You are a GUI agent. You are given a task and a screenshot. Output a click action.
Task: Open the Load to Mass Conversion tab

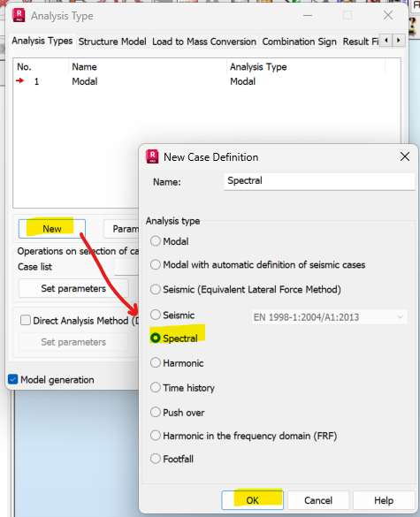(x=204, y=42)
